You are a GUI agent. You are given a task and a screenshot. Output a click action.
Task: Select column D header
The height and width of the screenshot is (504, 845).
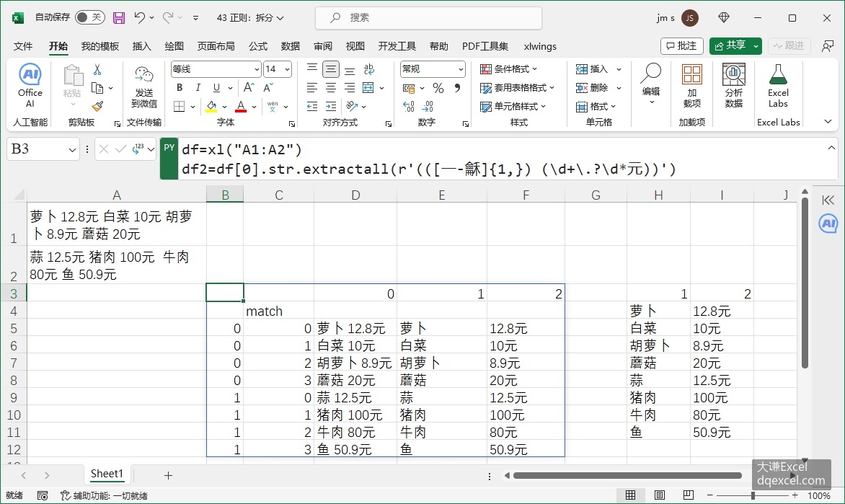pos(355,195)
